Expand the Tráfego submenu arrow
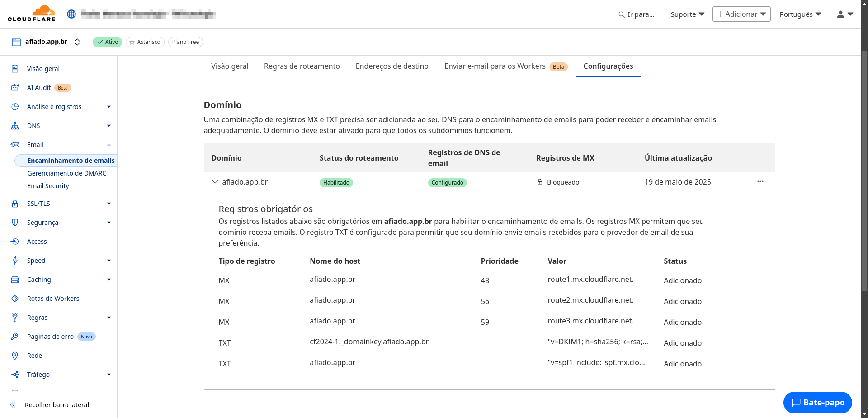The width and height of the screenshot is (868, 418). coord(109,375)
